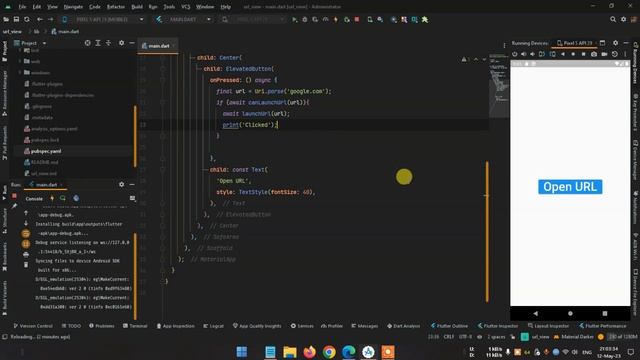This screenshot has width=640, height=360.
Task: Open File Explorer from Windows taskbar
Action: [x=290, y=352]
